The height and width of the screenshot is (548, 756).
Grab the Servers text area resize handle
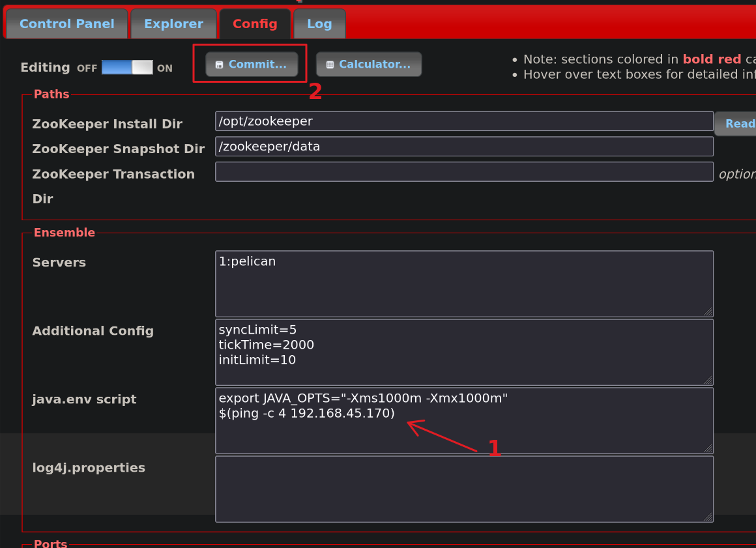pyautogui.click(x=708, y=311)
